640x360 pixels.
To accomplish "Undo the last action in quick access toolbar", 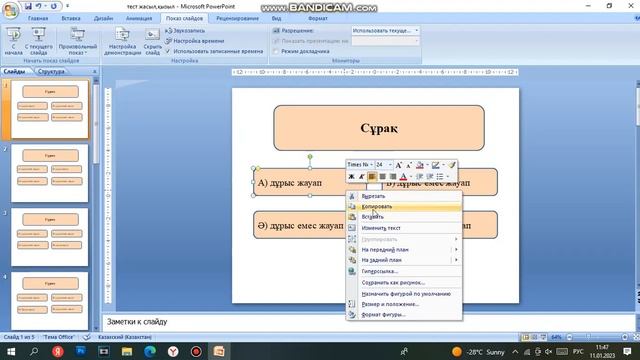I will point(39,6).
